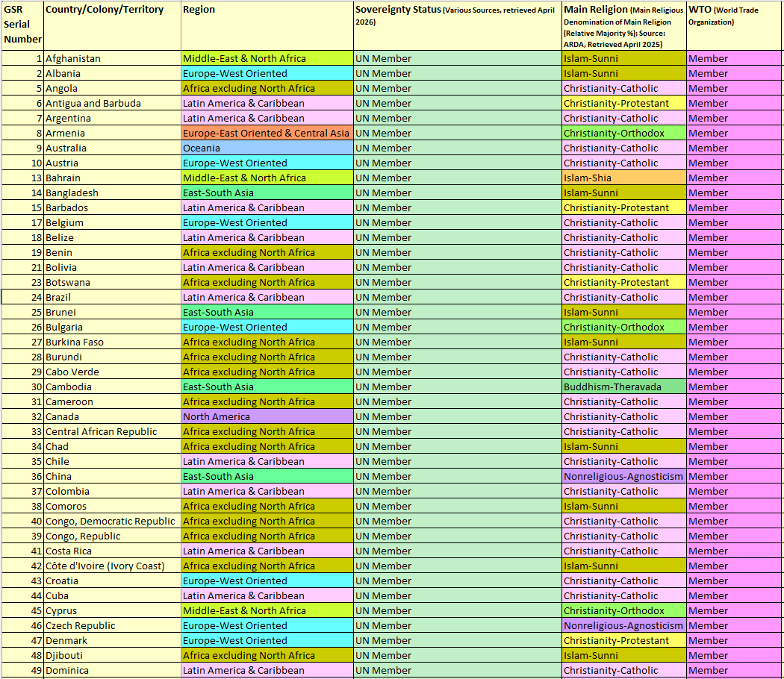Click Burundi's Christianity-Catholic cell

click(624, 357)
